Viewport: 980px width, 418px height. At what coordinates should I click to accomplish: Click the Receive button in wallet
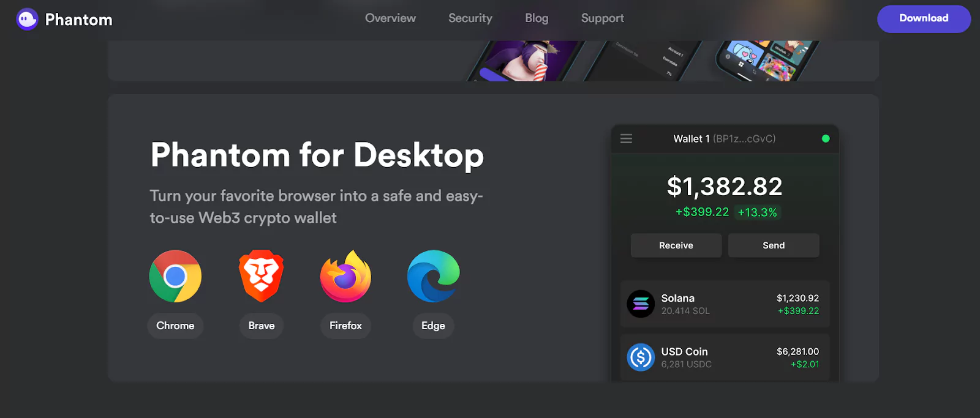(676, 245)
